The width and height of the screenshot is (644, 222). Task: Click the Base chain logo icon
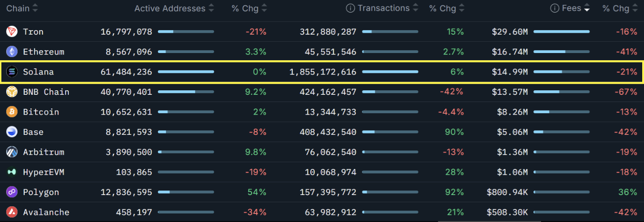point(12,132)
